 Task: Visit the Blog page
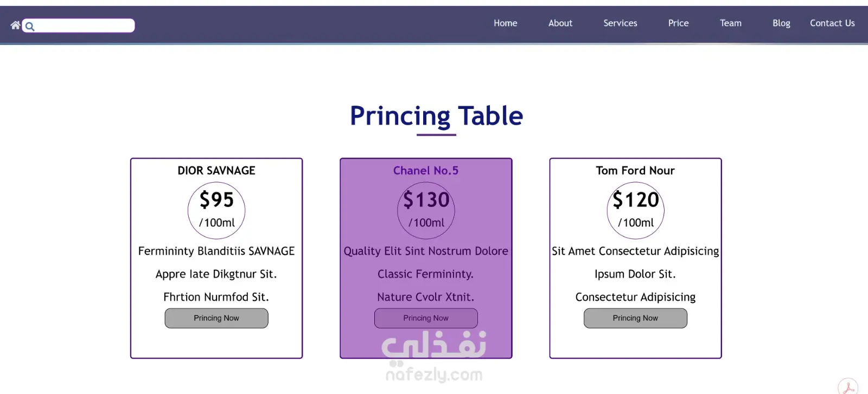[781, 23]
